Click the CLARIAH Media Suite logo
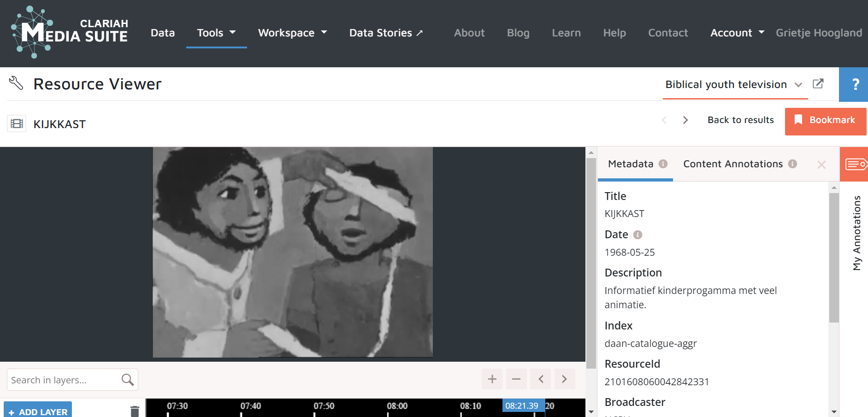868x417 pixels. (x=70, y=32)
